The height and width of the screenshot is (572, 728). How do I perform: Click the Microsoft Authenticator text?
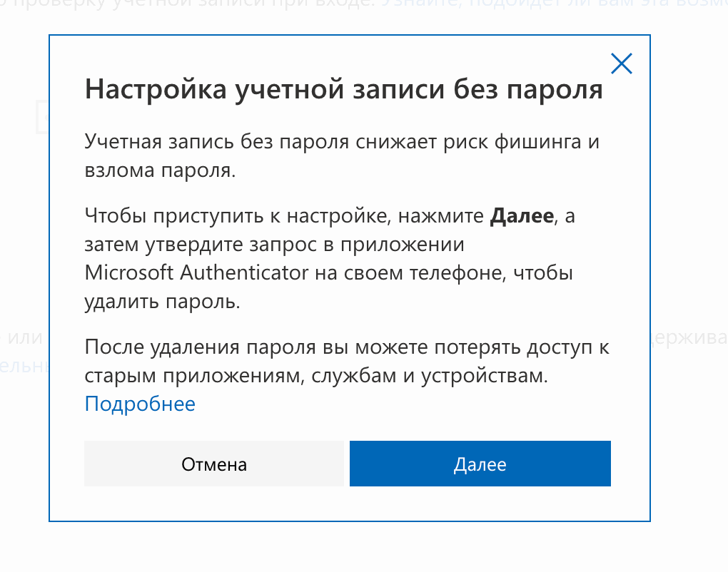[x=196, y=273]
